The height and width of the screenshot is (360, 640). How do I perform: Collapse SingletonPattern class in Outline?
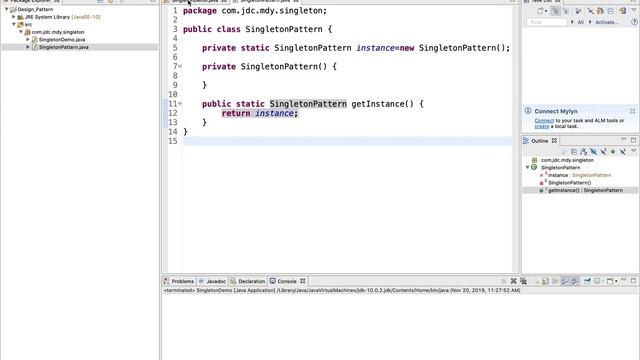(527, 167)
